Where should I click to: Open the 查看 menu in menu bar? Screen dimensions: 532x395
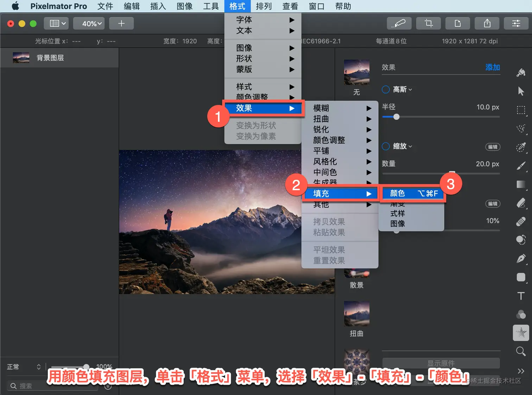[290, 6]
